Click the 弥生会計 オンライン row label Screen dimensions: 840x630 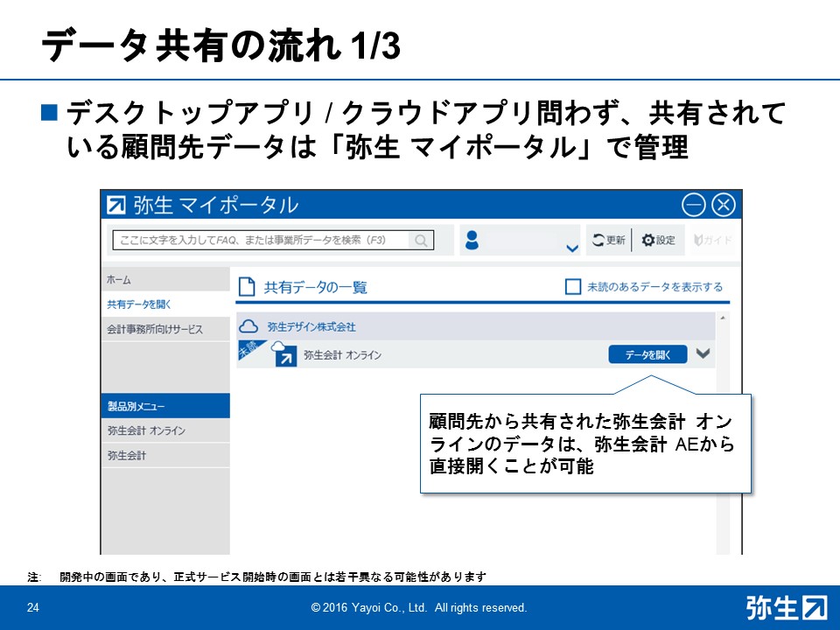pyautogui.click(x=342, y=355)
